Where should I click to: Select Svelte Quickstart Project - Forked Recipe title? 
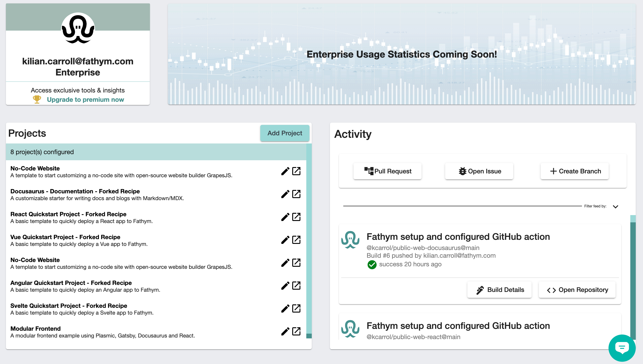(69, 306)
